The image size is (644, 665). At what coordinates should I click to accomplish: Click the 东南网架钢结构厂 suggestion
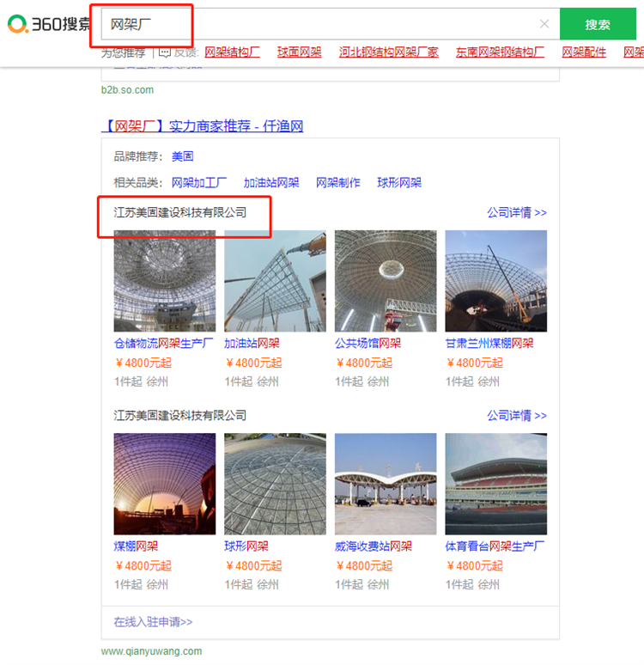tap(500, 52)
